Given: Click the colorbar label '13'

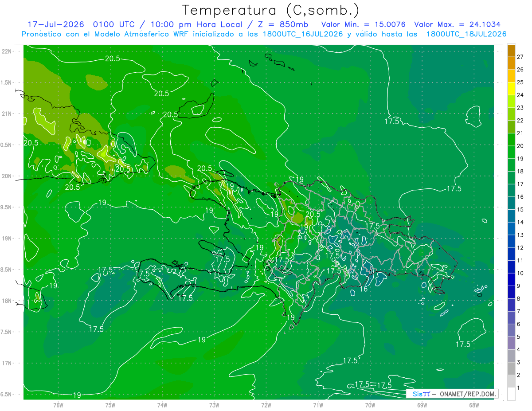Looking at the screenshot, I should click(x=520, y=235).
